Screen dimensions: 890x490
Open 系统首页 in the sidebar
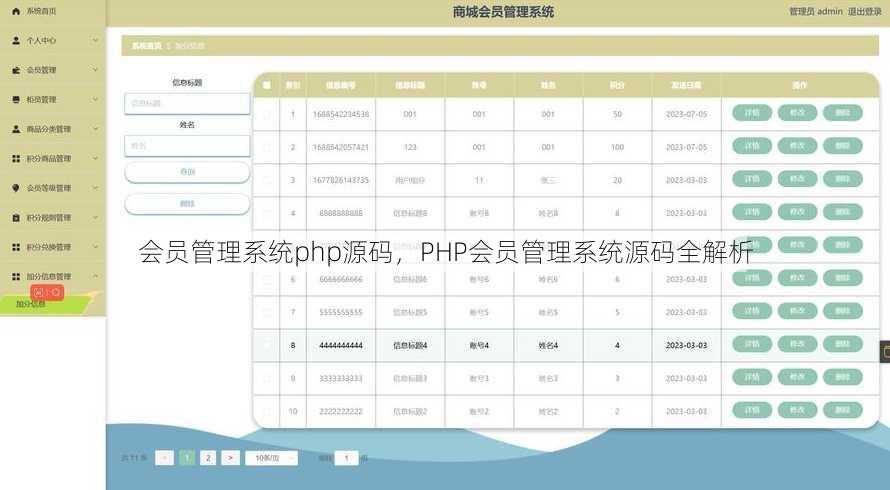point(53,11)
